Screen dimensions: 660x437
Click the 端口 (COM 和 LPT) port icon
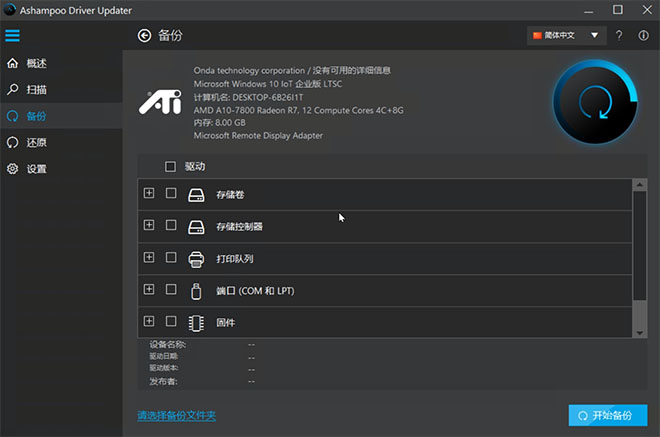(x=196, y=291)
